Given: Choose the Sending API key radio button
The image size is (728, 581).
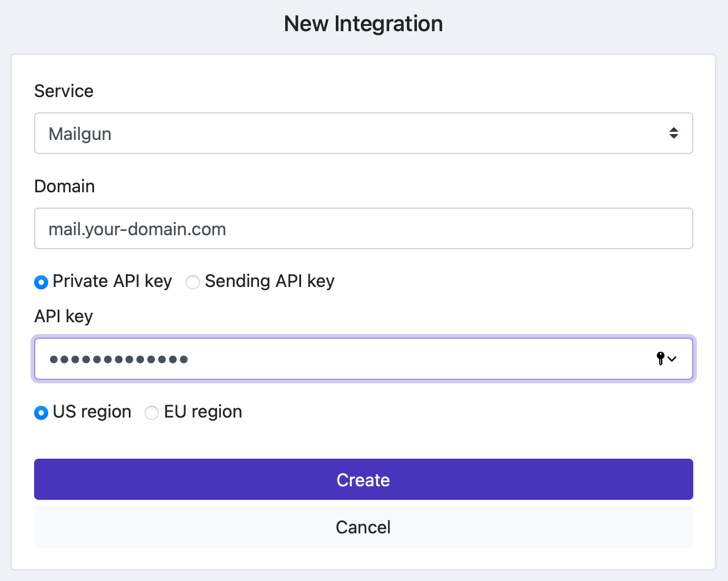Looking at the screenshot, I should (192, 282).
